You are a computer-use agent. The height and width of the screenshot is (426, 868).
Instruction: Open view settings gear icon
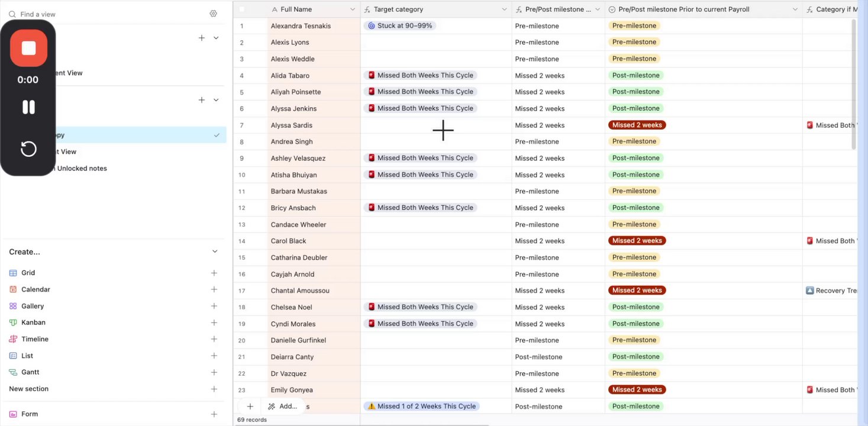point(214,14)
